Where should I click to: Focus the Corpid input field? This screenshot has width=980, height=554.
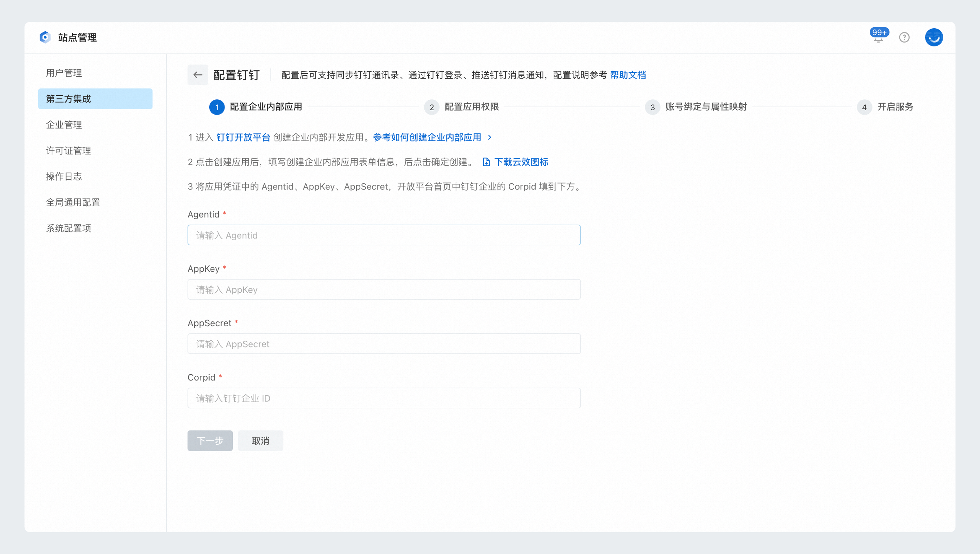click(384, 398)
